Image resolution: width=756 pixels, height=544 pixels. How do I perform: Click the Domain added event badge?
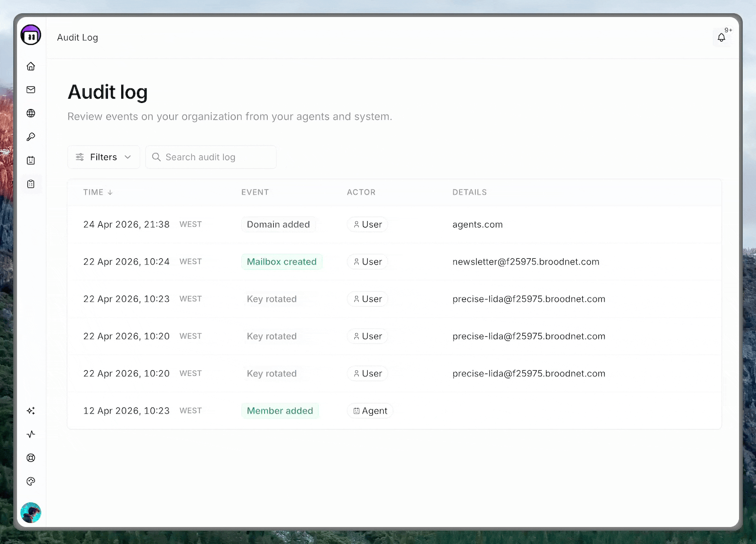point(278,224)
